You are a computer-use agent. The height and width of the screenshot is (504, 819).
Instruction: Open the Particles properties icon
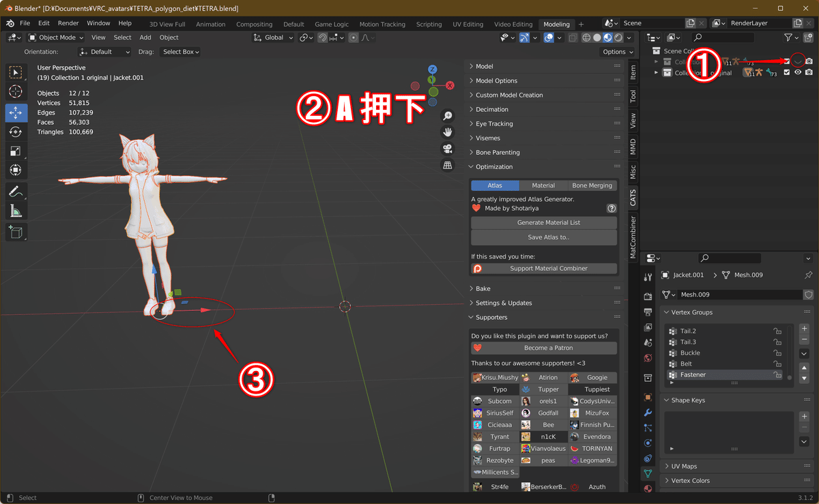pos(648,428)
